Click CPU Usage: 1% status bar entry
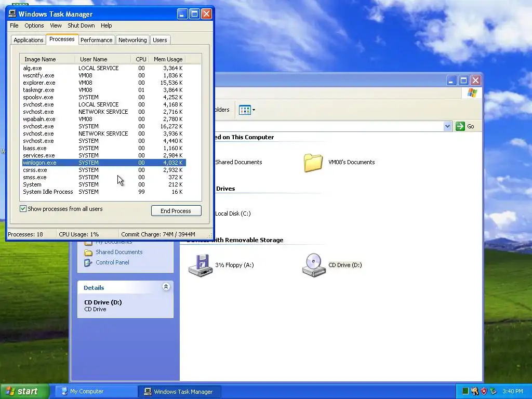This screenshot has height=399, width=532. [x=79, y=234]
